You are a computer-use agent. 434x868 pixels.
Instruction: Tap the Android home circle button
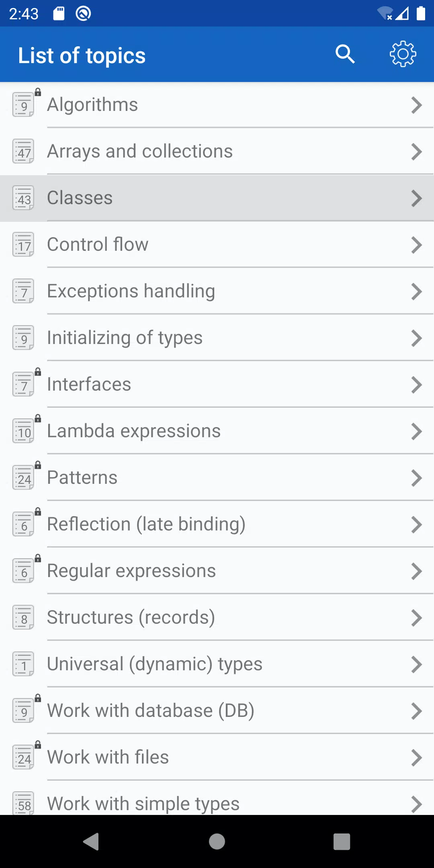(x=217, y=841)
